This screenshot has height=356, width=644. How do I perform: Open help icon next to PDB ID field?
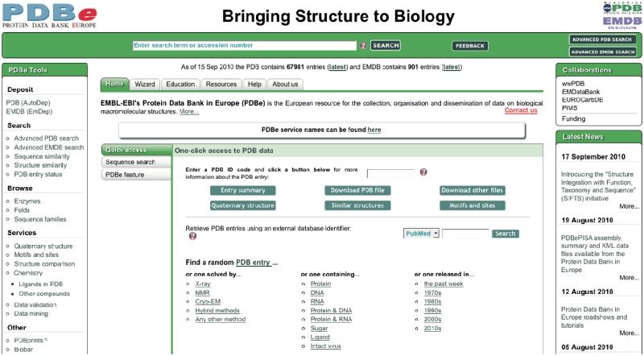click(x=423, y=172)
